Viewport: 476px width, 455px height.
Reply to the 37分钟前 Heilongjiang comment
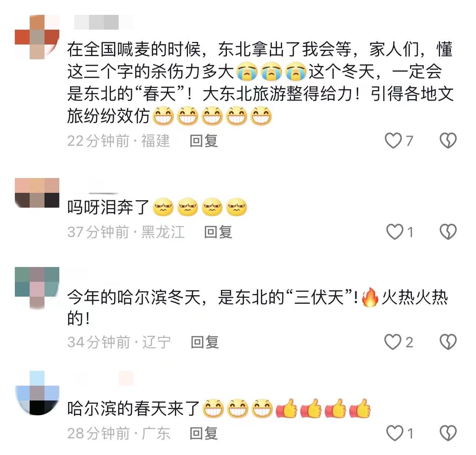(218, 232)
